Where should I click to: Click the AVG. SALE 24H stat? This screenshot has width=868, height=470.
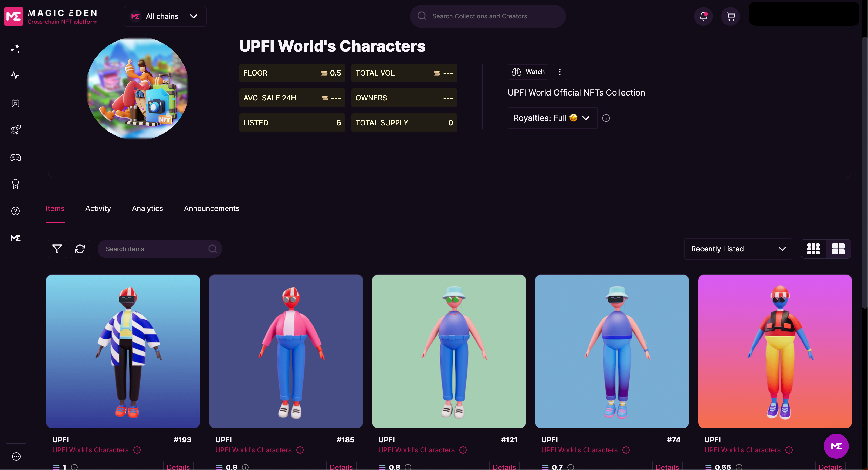(x=292, y=98)
